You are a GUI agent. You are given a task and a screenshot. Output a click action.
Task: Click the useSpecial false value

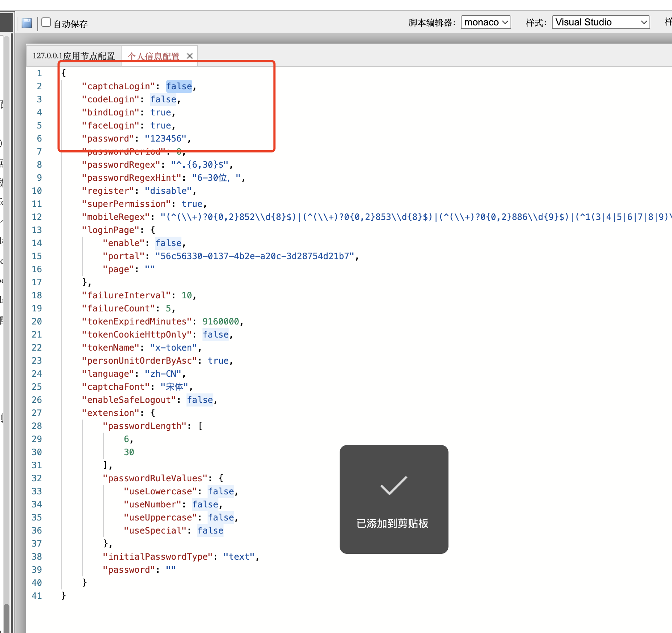point(210,531)
